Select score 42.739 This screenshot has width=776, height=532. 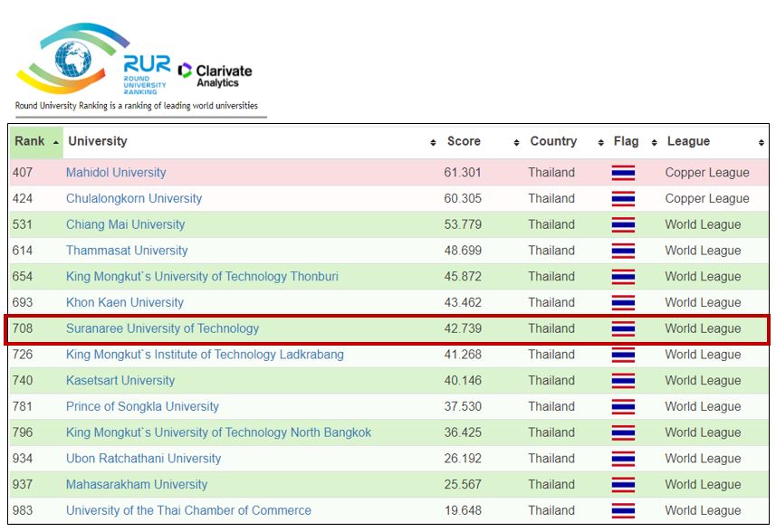tap(463, 328)
